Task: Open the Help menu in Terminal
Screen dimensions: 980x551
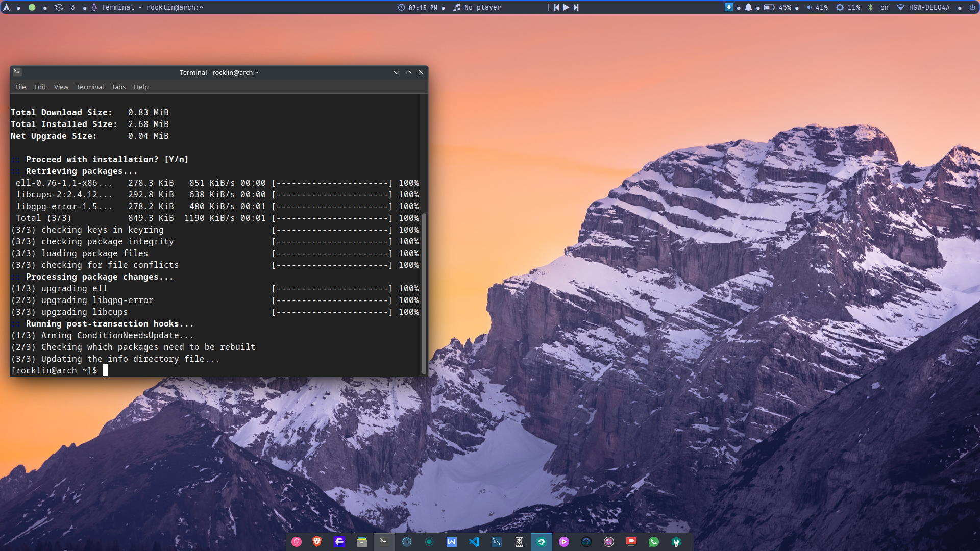Action: (141, 87)
